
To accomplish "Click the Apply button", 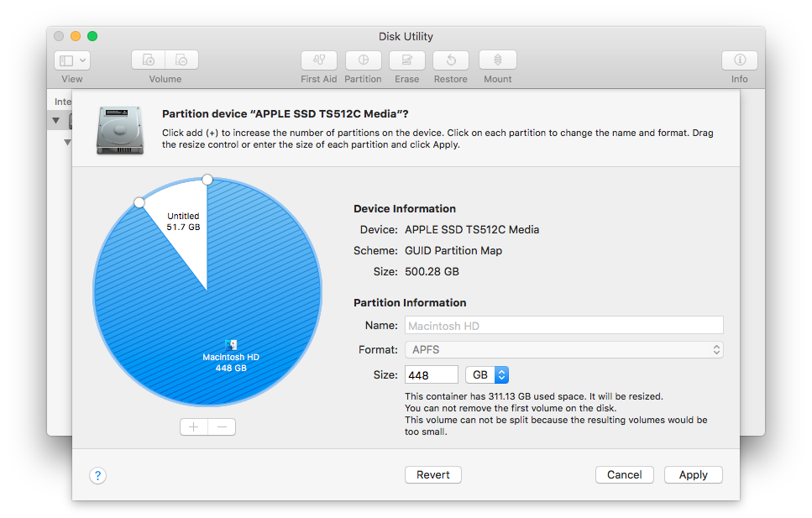I will click(x=694, y=474).
